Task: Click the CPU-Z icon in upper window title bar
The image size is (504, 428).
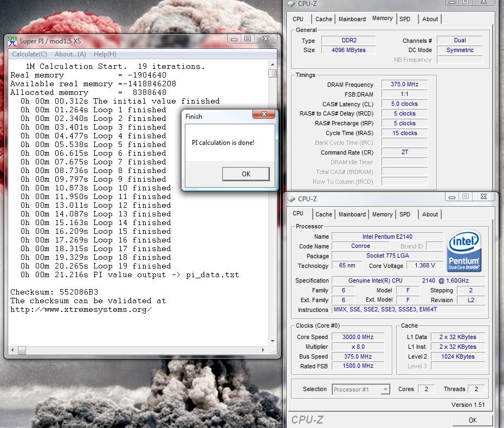Action: point(291,4)
